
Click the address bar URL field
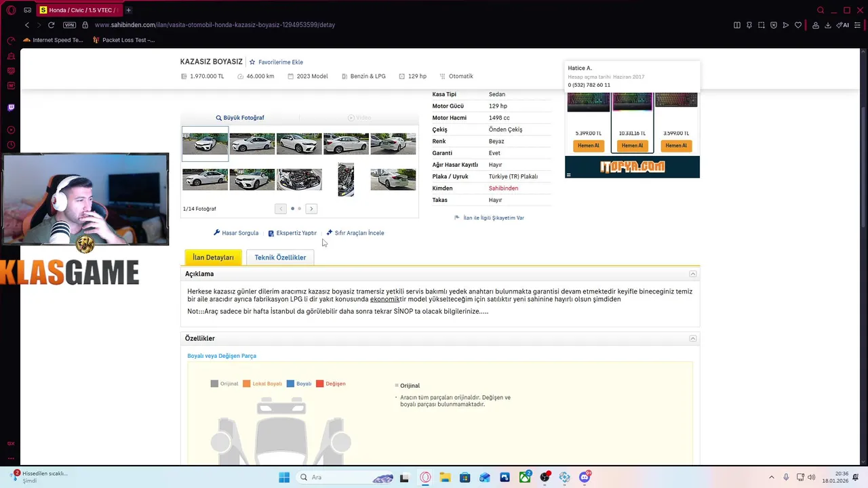point(214,25)
